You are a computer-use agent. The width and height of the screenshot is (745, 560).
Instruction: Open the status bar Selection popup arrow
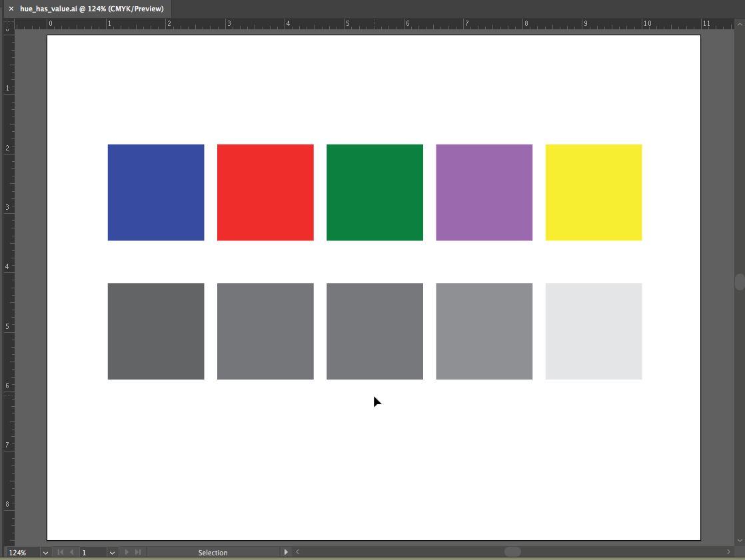[287, 552]
